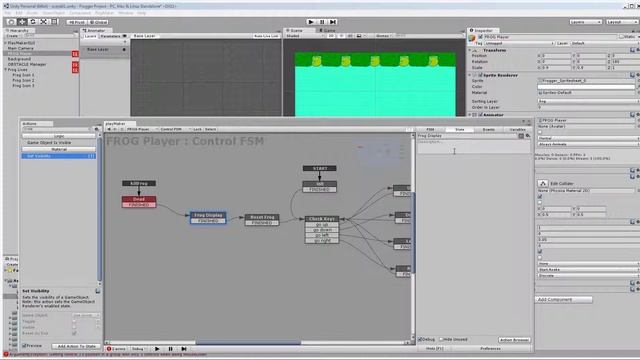Open the Transform component help icon
The width and height of the screenshot is (640, 360).
632,50
